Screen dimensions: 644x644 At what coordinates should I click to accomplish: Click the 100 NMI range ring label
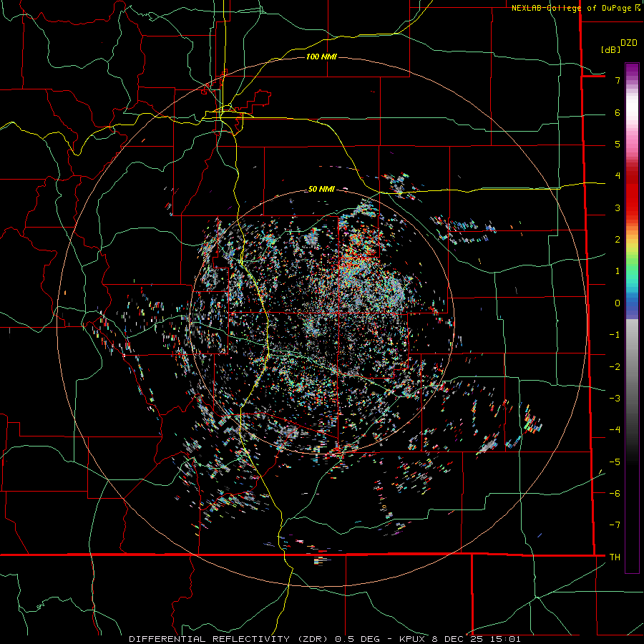(321, 57)
